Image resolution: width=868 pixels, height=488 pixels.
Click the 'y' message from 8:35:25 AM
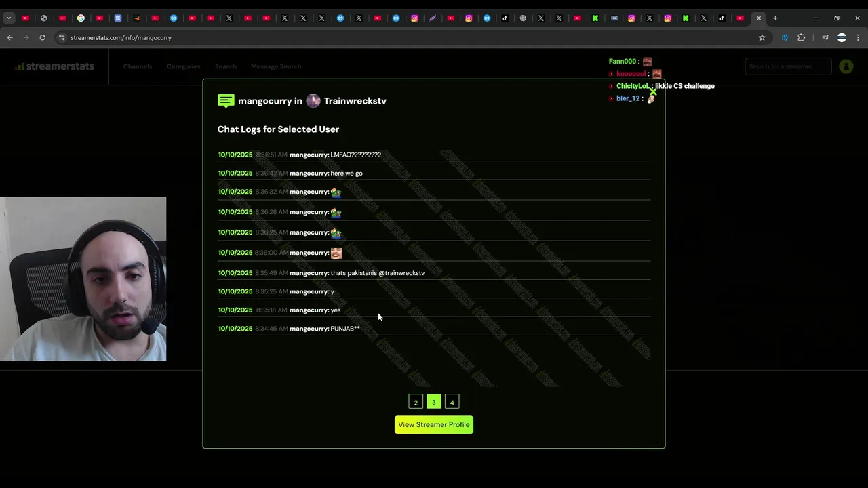(x=332, y=292)
